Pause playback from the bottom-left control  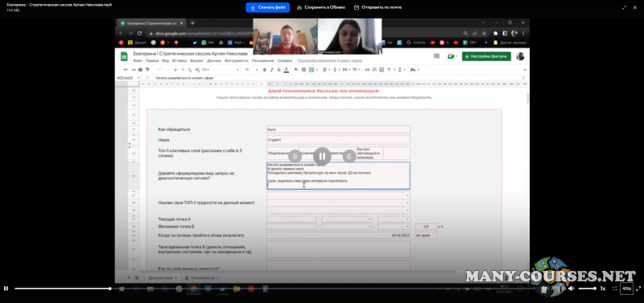coord(6,289)
